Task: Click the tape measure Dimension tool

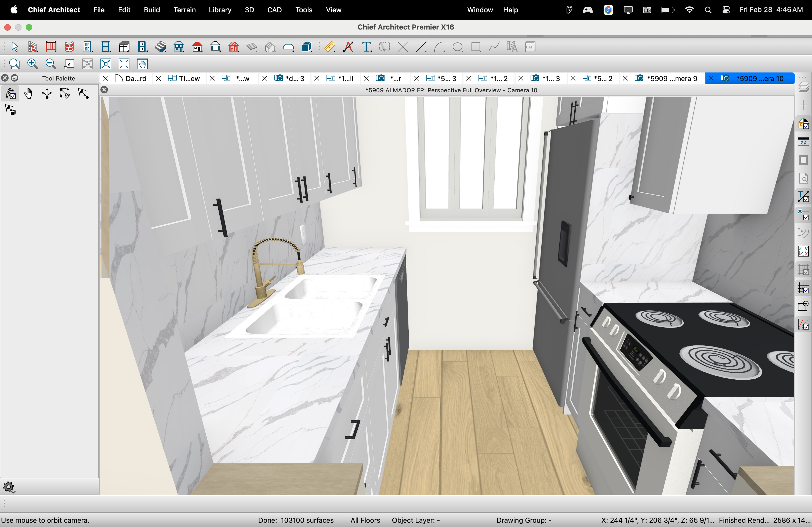Action: click(329, 47)
